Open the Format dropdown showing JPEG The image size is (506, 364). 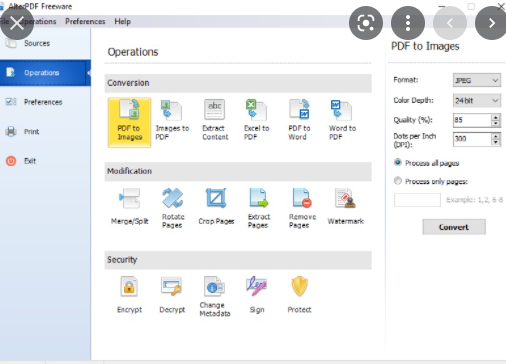click(477, 80)
